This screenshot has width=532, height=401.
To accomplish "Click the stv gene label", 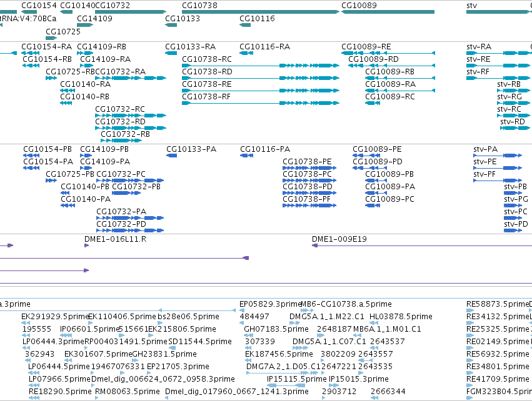I will [471, 6].
